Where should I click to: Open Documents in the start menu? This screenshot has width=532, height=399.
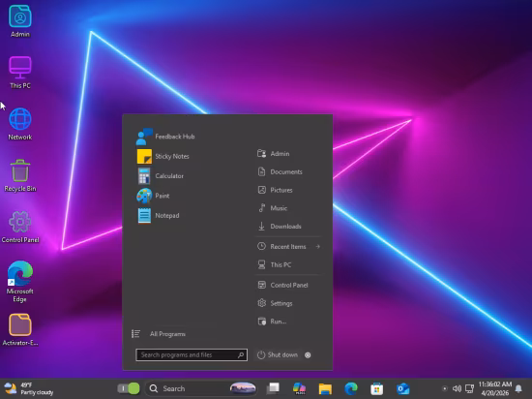coord(280,171)
